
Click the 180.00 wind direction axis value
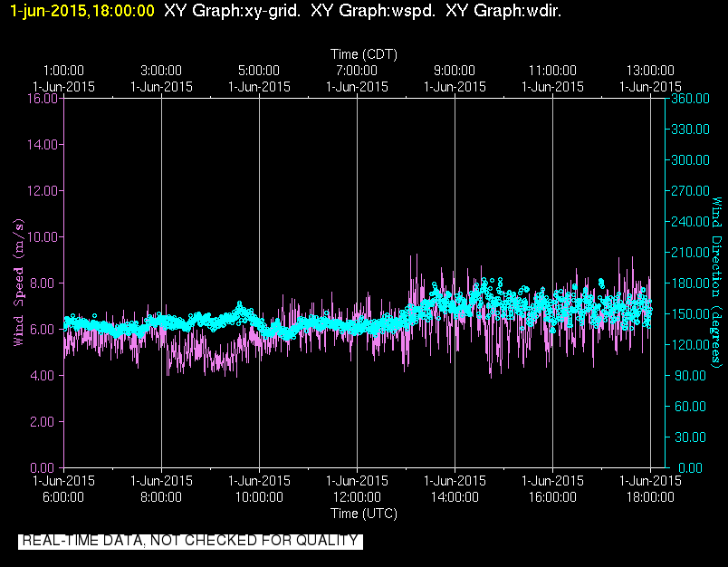click(690, 283)
